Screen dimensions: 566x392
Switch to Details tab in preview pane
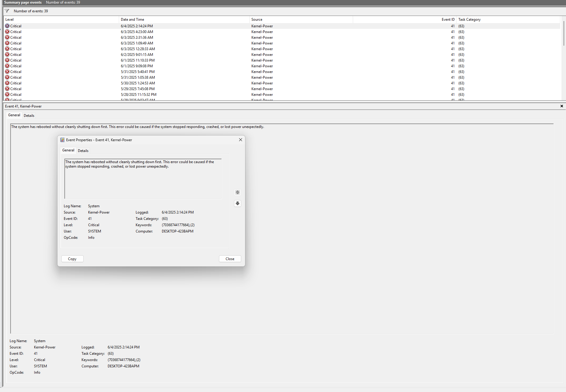[29, 116]
